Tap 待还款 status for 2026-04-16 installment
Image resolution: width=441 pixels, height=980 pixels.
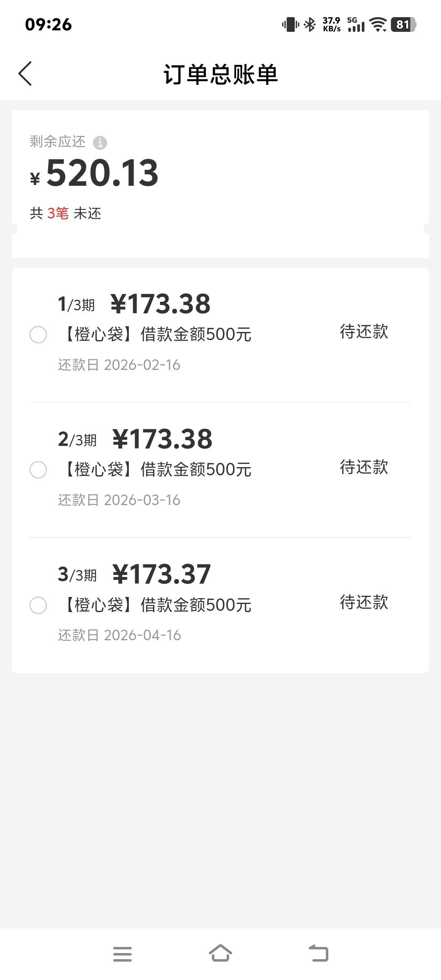364,602
